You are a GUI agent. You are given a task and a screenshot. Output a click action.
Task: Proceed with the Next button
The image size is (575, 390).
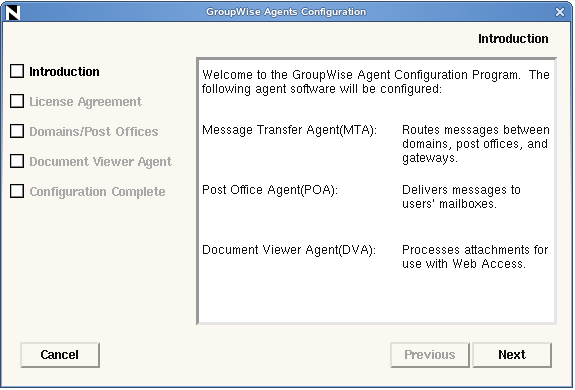point(512,355)
